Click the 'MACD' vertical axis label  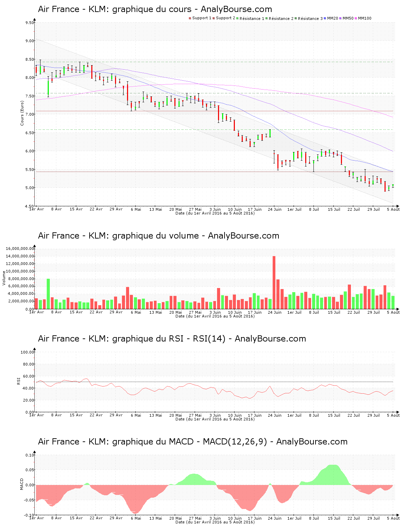point(22,484)
